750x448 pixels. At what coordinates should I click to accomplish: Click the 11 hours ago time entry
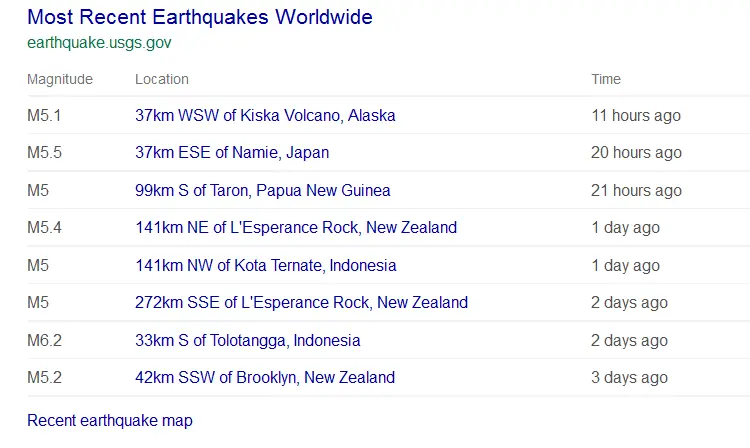pos(636,115)
